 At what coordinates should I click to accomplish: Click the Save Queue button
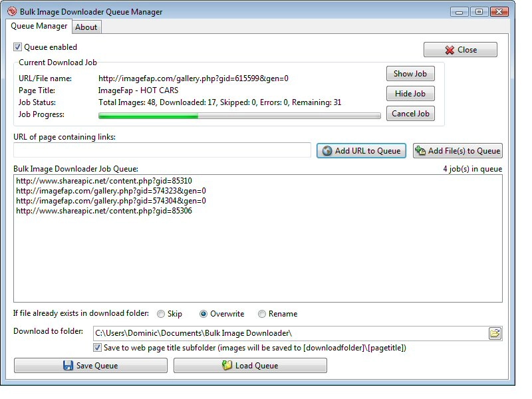(x=90, y=365)
